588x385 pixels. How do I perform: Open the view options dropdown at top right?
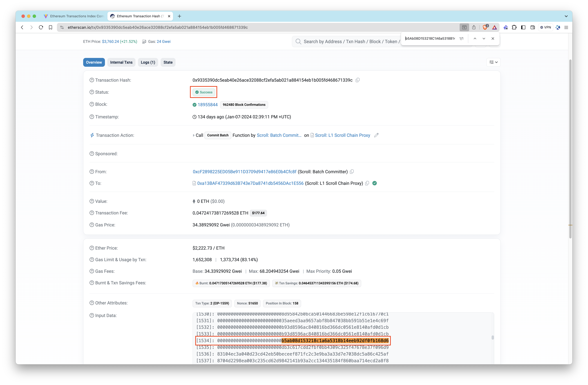[x=493, y=62]
